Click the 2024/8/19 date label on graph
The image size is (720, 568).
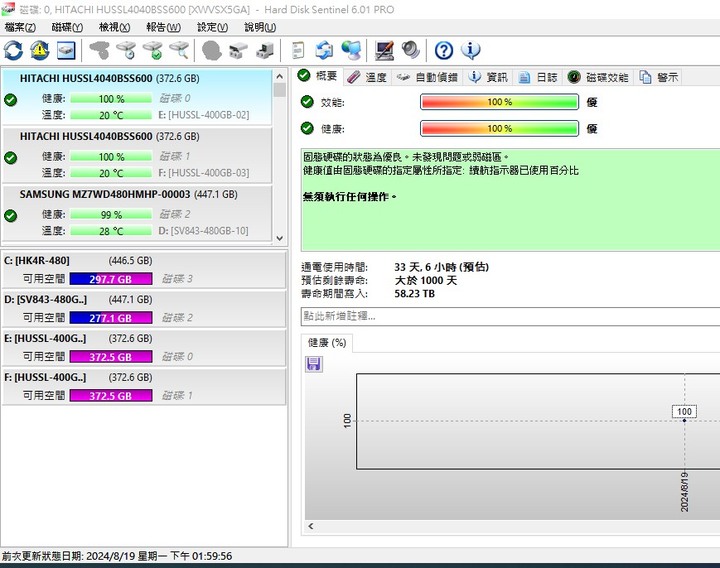pos(684,492)
